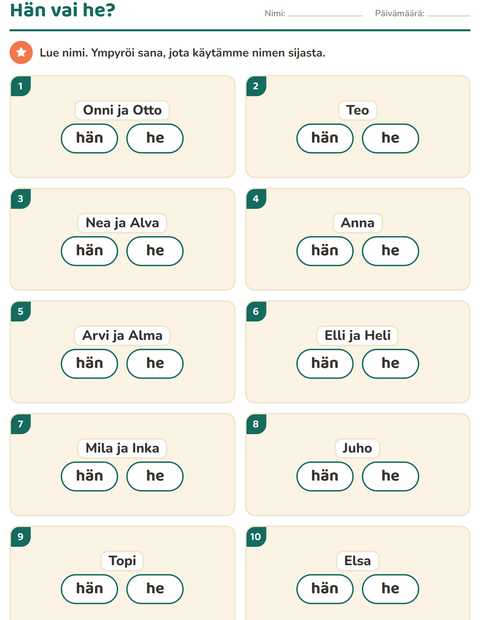Click the Päivämäärä date line field
The image size is (480, 620).
pos(448,14)
